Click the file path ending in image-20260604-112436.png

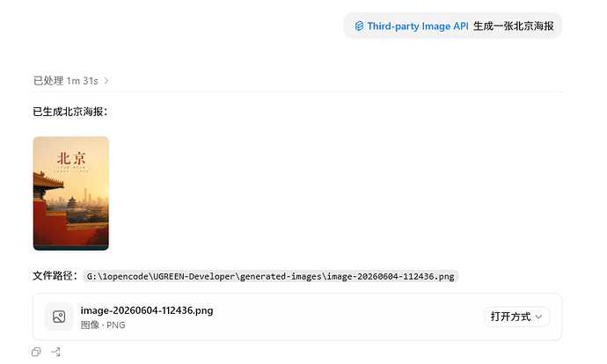pyautogui.click(x=270, y=276)
